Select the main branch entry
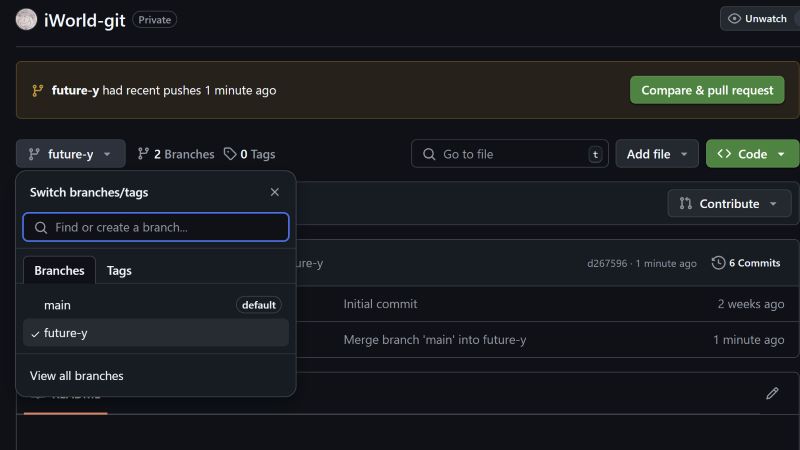The width and height of the screenshot is (800, 450). click(x=156, y=305)
